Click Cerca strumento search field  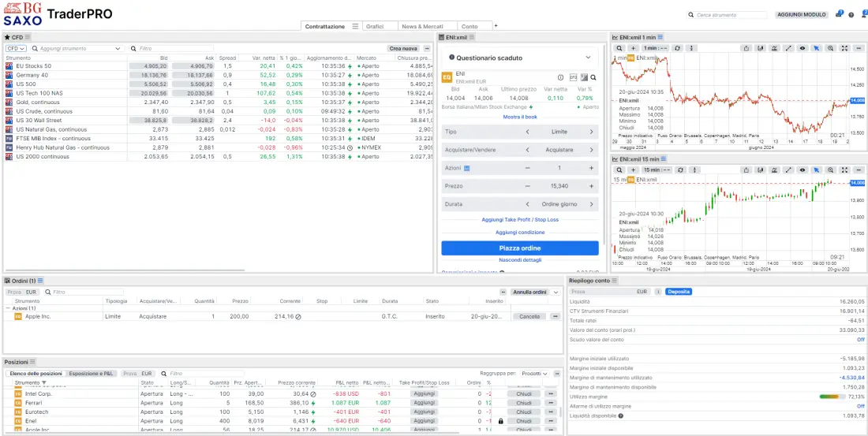pyautogui.click(x=728, y=15)
